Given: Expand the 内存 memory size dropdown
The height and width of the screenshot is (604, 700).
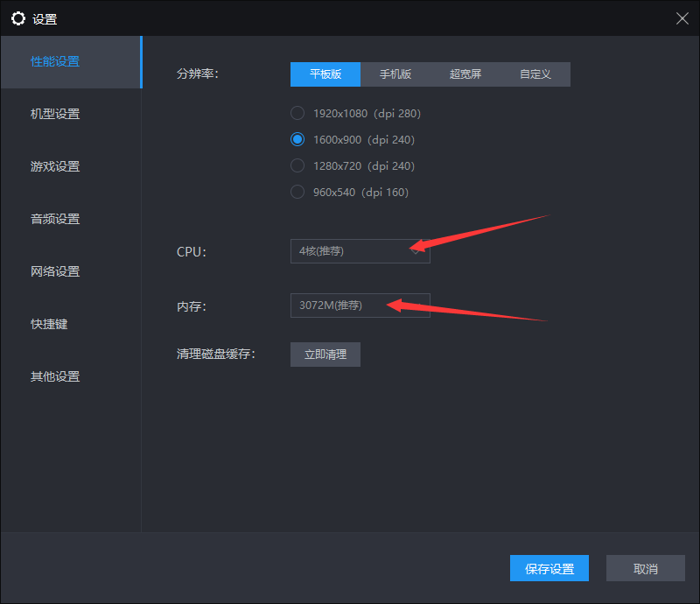Looking at the screenshot, I should [360, 306].
